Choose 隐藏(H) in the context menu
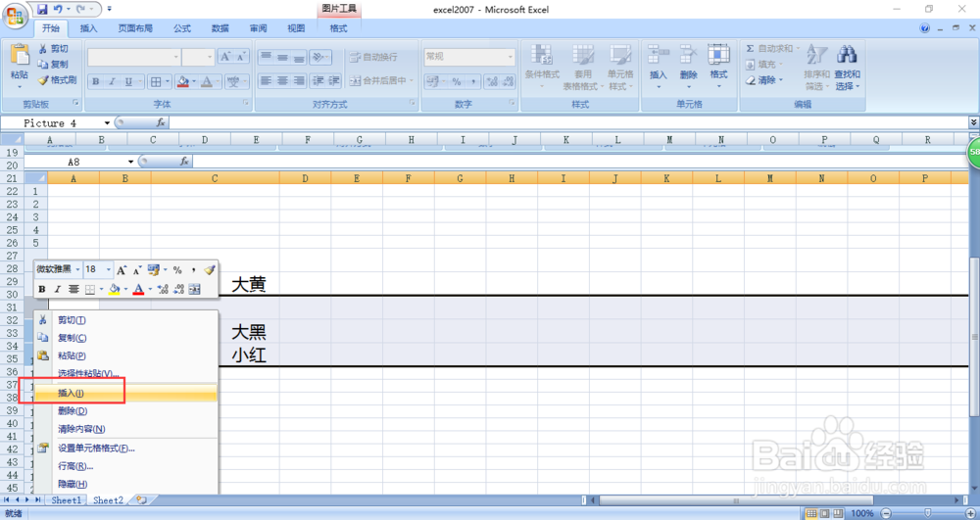Viewport: 980px width, 520px height. 125,484
